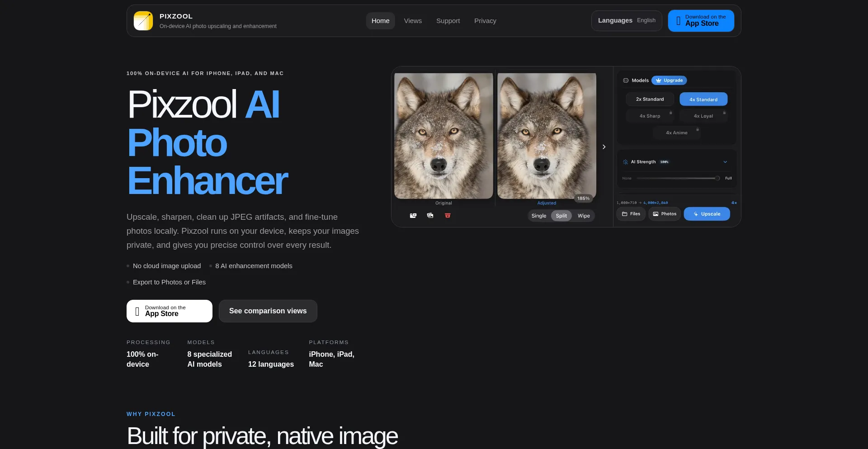Open the Support nav item
The image size is (868, 449).
448,21
